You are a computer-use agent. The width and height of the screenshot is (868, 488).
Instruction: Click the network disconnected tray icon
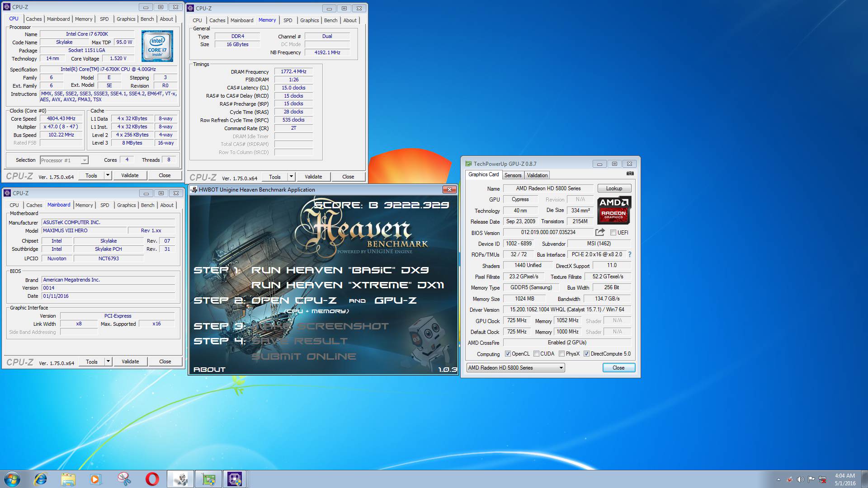coord(823,479)
